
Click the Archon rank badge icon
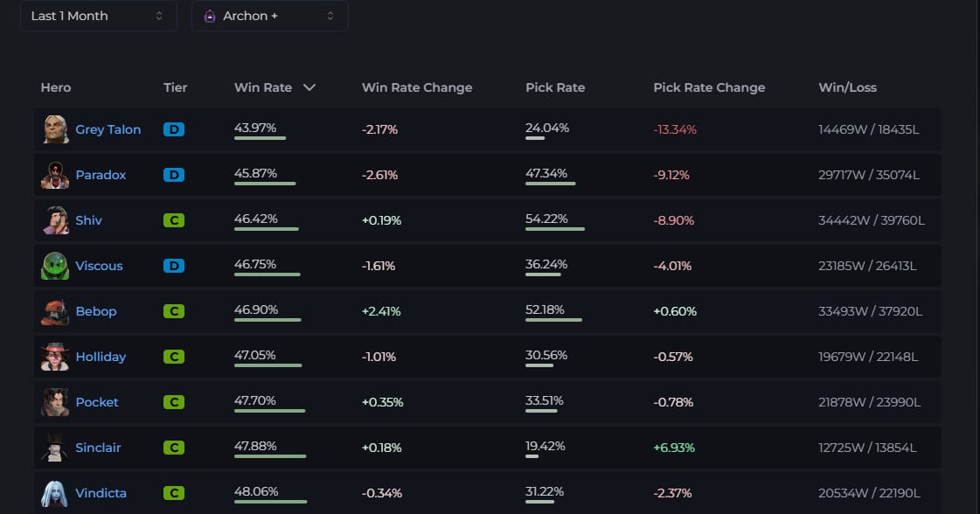click(210, 16)
